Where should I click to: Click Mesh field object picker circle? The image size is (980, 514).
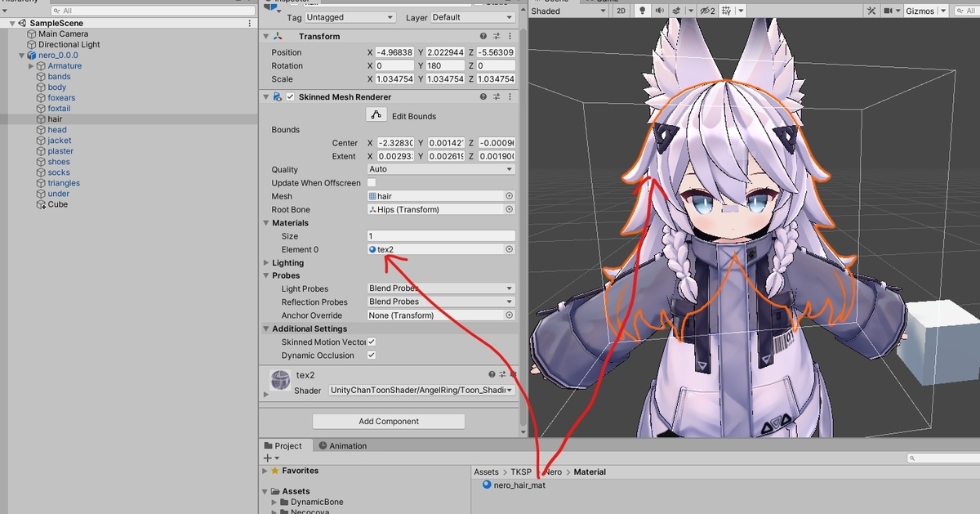point(510,196)
